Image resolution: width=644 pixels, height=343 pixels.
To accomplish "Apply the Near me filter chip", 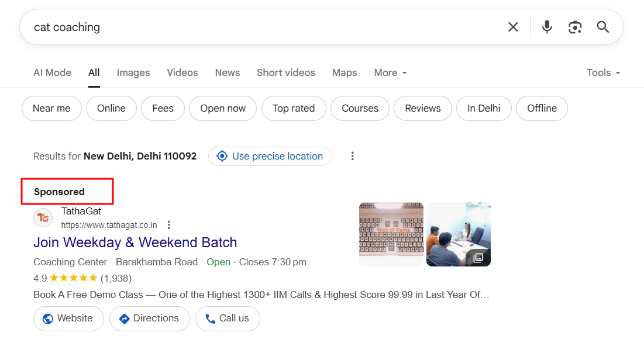I will pos(51,108).
